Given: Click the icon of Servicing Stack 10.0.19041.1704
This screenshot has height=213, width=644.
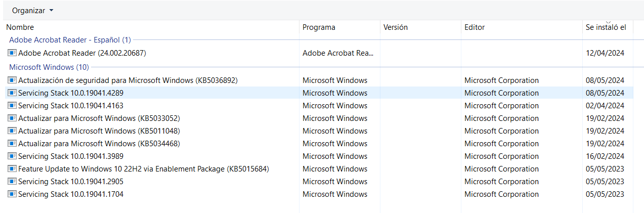Looking at the screenshot, I should [12, 194].
